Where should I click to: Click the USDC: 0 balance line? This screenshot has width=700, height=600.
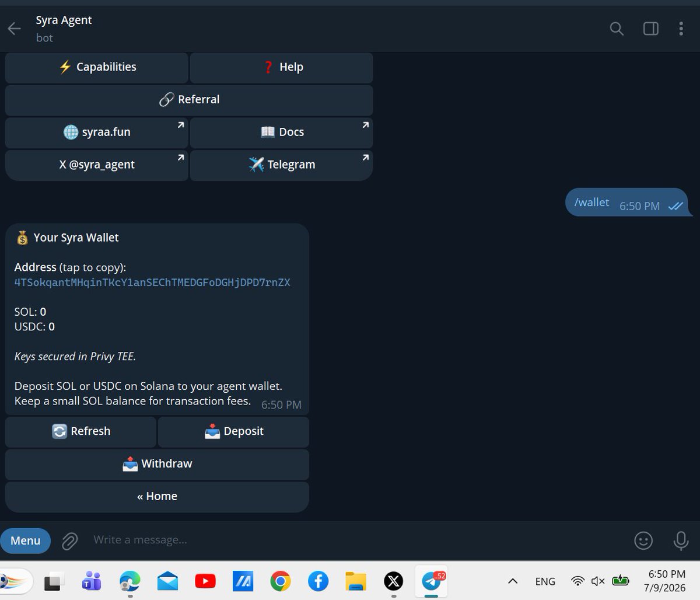(34, 327)
